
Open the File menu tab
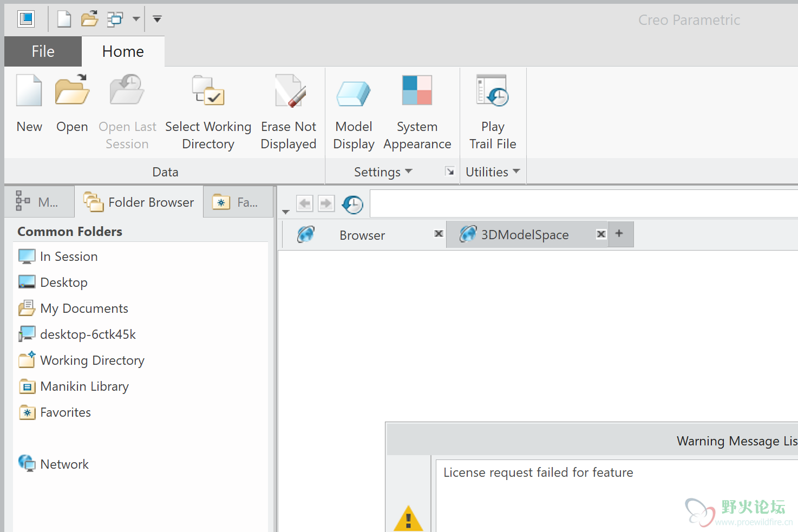(x=43, y=51)
